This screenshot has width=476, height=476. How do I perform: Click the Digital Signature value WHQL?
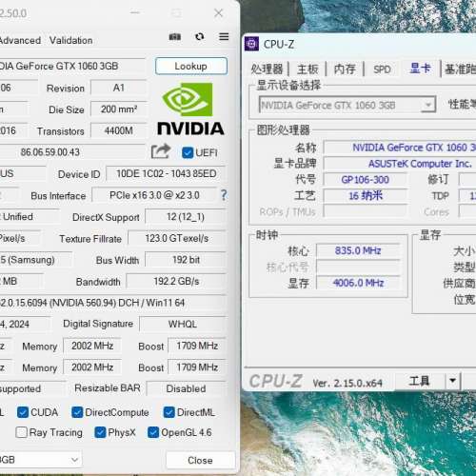coord(183,324)
